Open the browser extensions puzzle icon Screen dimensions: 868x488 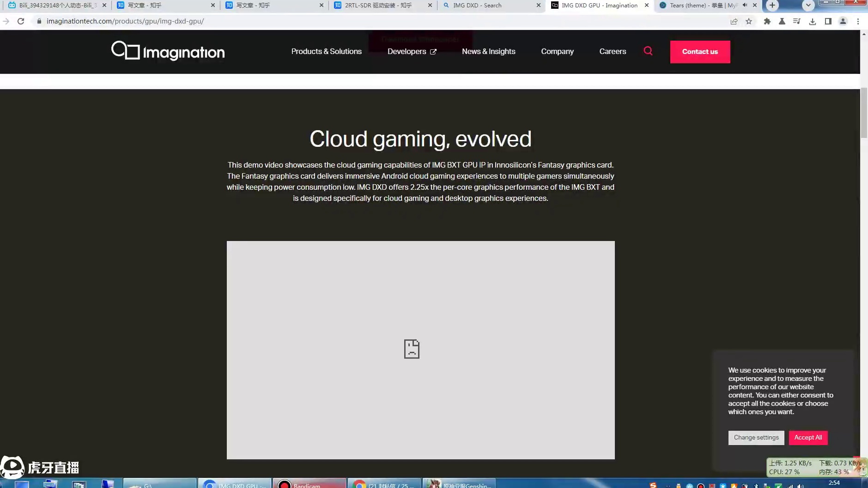tap(767, 21)
